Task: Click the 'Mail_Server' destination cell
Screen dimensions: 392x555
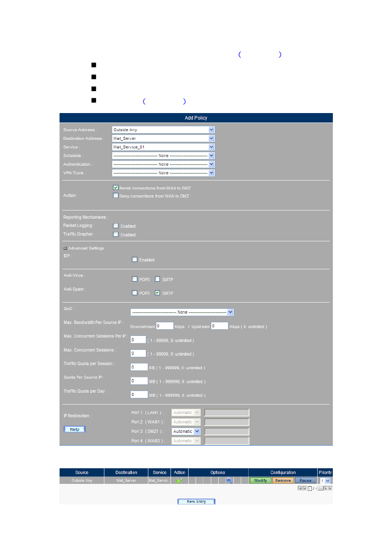Action: click(126, 481)
